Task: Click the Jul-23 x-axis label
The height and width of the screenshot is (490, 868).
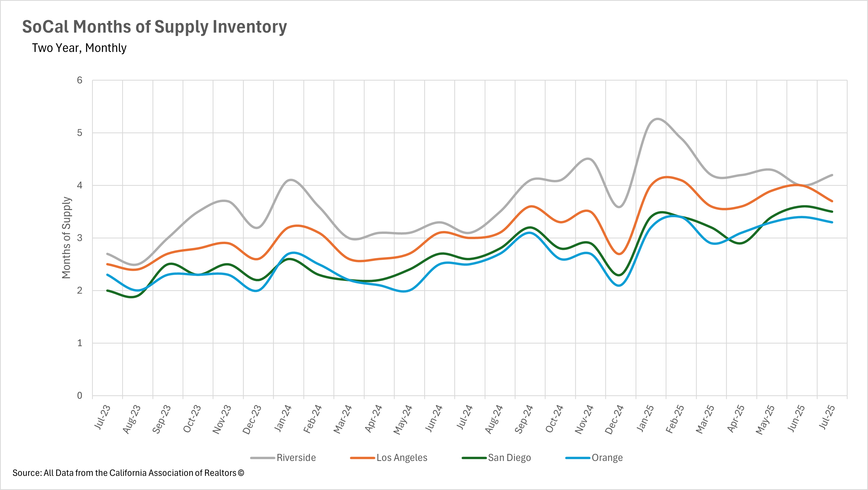Action: 102,417
